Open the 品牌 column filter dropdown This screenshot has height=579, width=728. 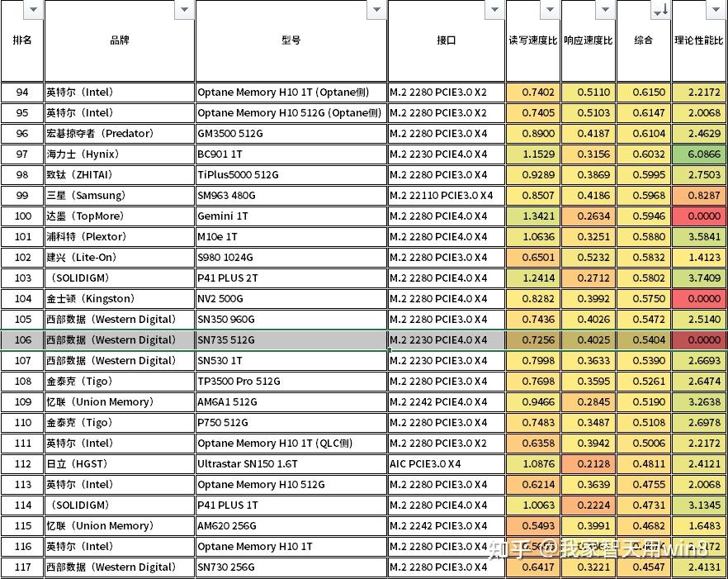184,9
